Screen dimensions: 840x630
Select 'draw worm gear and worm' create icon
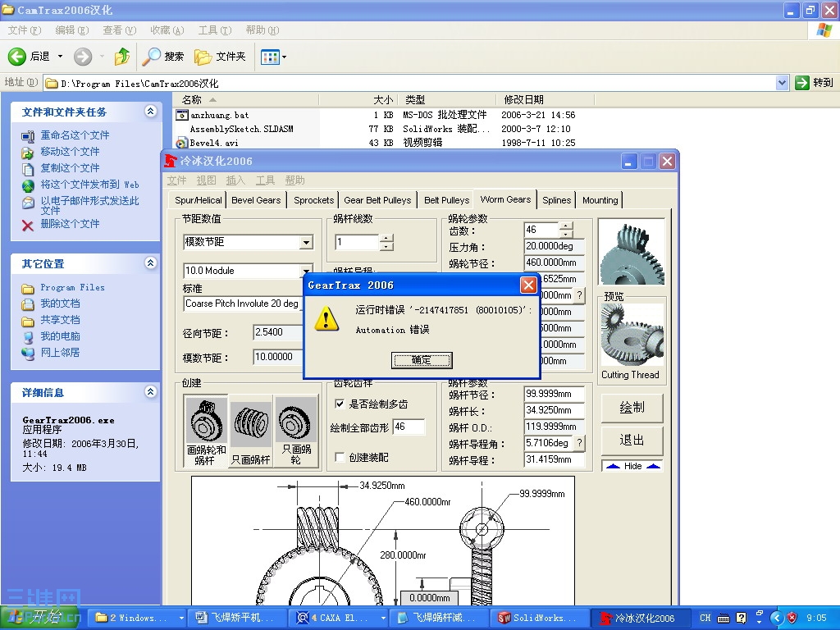click(x=206, y=431)
